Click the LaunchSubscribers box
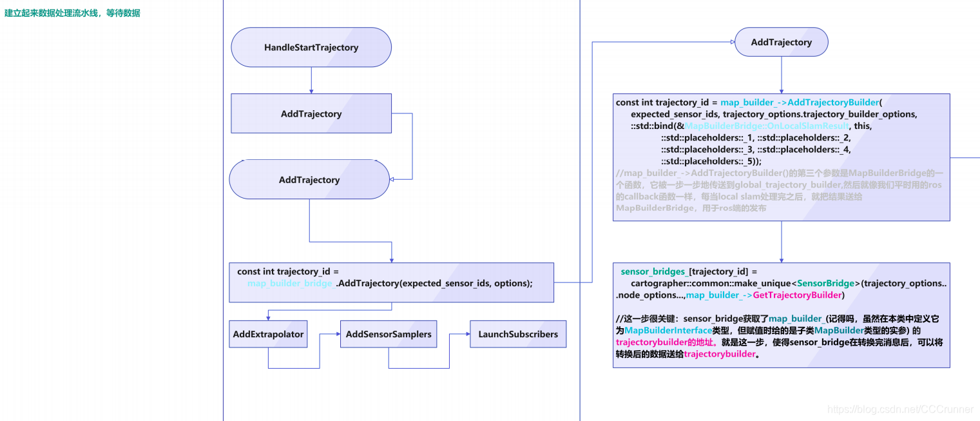Viewport: 980px width, 421px height. pos(518,334)
